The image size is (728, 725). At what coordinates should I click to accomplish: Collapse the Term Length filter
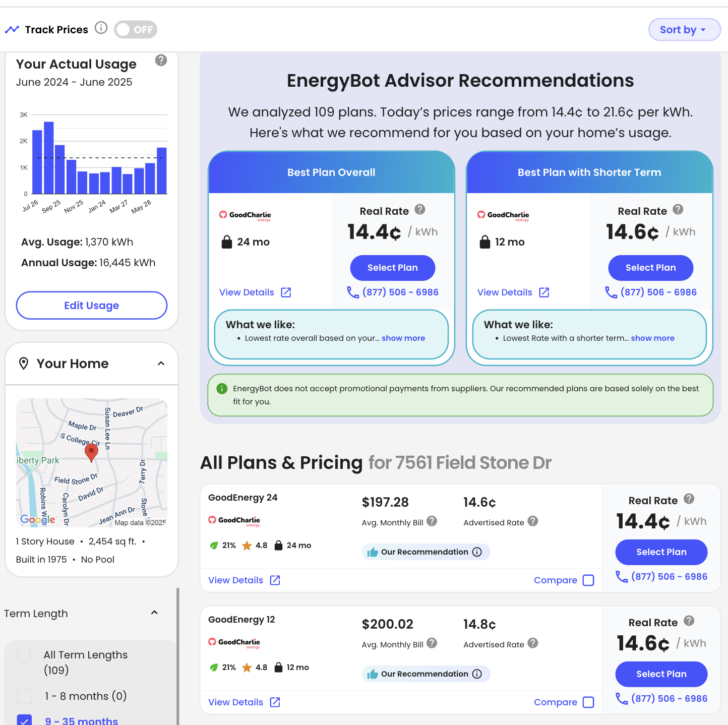pos(155,613)
